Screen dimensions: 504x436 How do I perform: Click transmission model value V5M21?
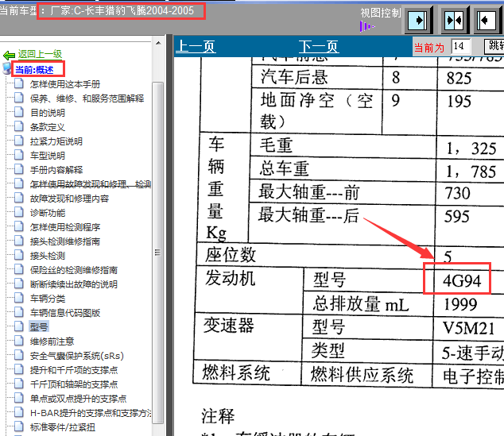tap(468, 328)
